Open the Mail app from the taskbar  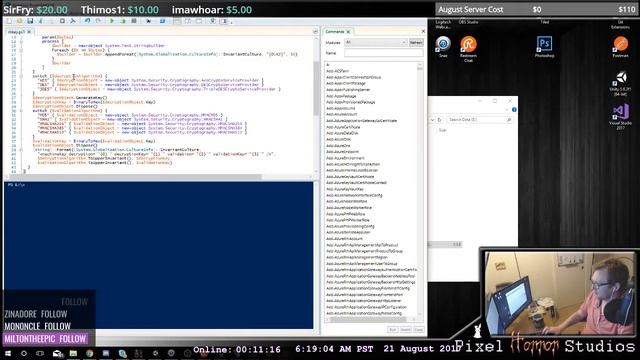coord(58,353)
